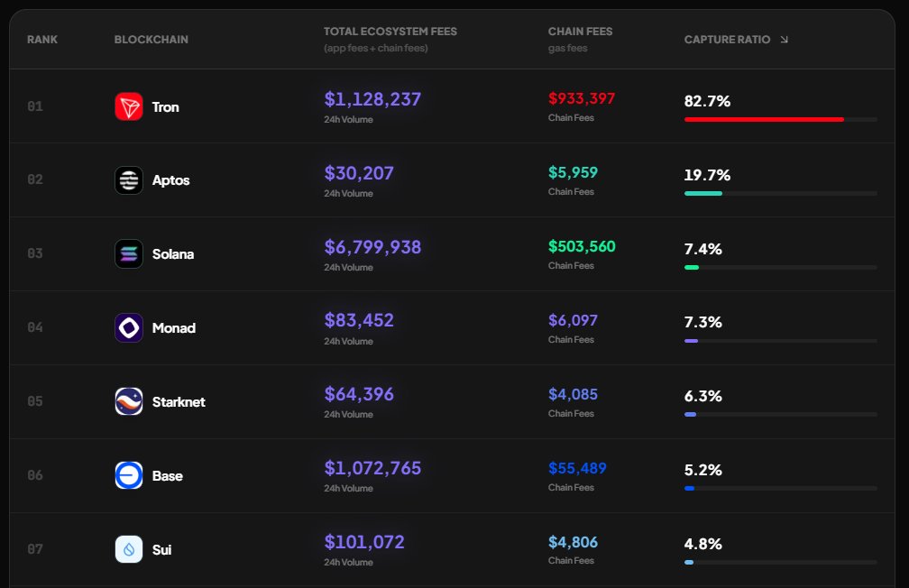Click the Starknet logo icon
Viewport: 909px width, 588px height.
[x=129, y=402]
